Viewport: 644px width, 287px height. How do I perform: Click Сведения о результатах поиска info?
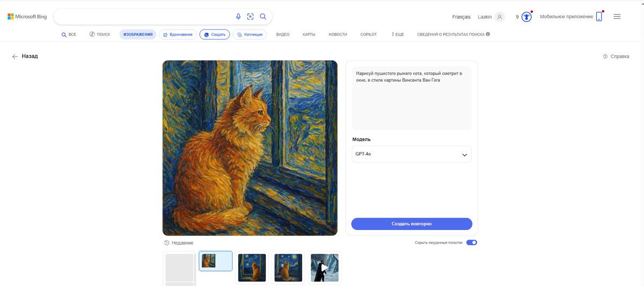point(453,34)
